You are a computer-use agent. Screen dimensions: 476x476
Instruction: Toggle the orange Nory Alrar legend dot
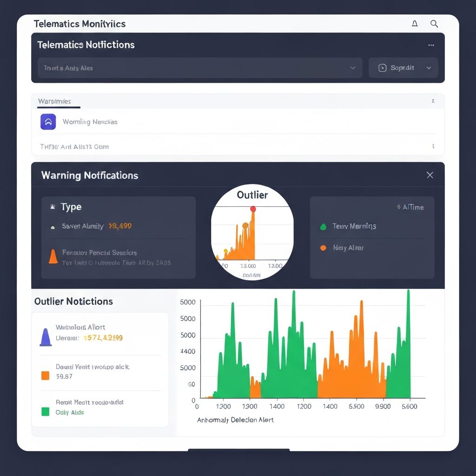point(324,248)
